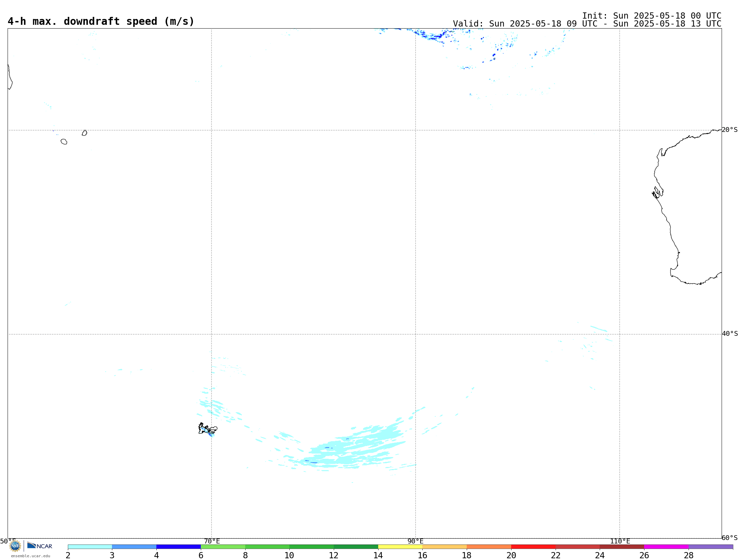Viewport: 744px width, 560px height.
Task: Click the 70°E longitude label
Action: point(212,541)
